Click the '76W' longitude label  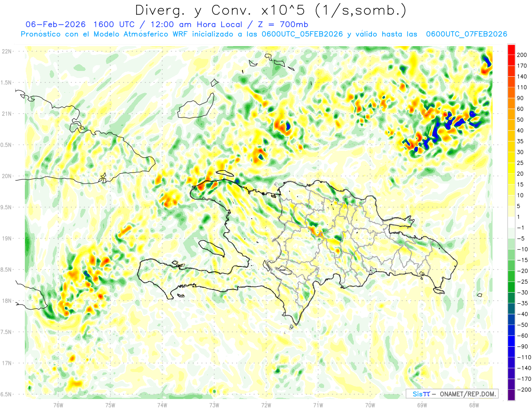[x=58, y=404]
